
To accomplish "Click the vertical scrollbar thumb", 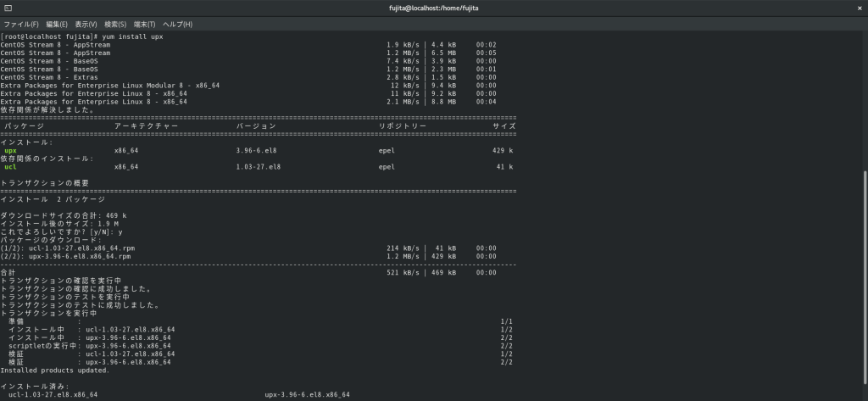I will tap(865, 280).
